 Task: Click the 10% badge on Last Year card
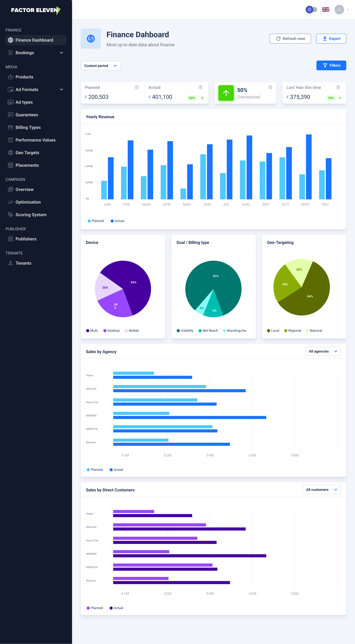click(331, 98)
